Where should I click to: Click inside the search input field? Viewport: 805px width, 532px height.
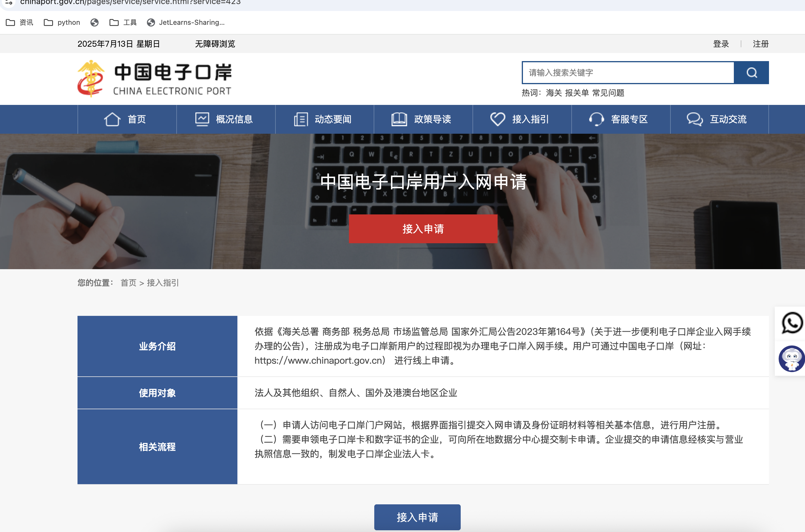(x=628, y=73)
